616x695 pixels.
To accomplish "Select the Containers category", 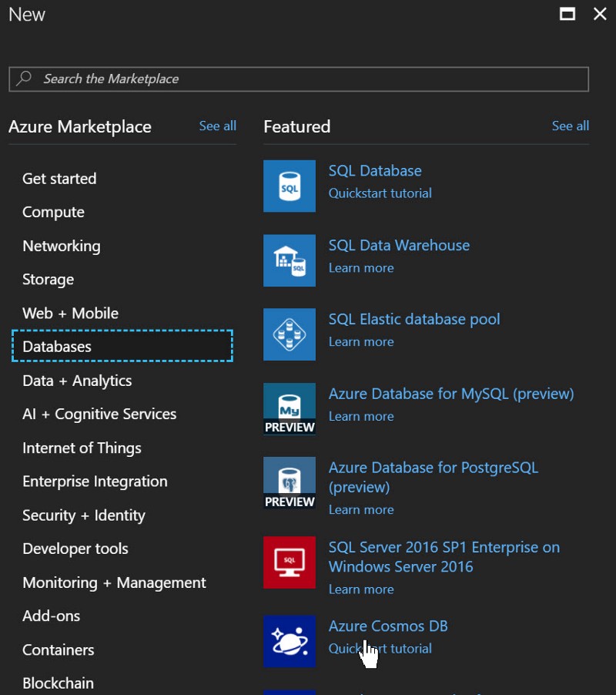I will pos(58,650).
